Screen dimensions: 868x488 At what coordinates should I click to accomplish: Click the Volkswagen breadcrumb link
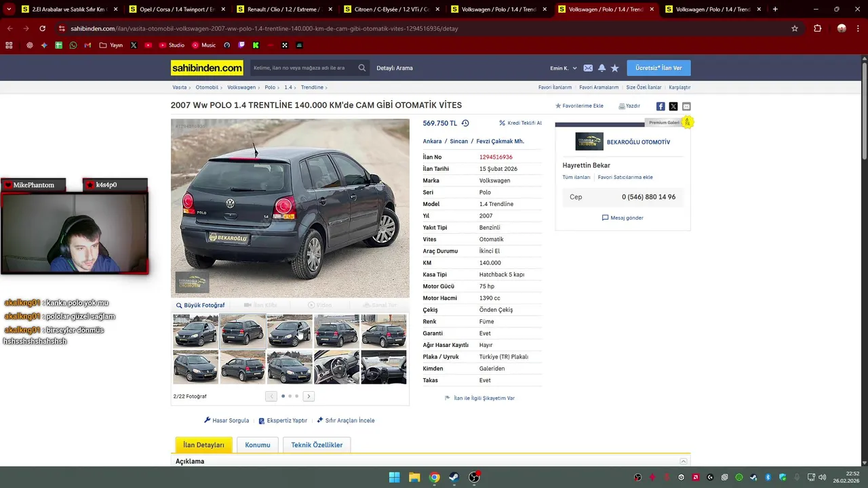[241, 87]
